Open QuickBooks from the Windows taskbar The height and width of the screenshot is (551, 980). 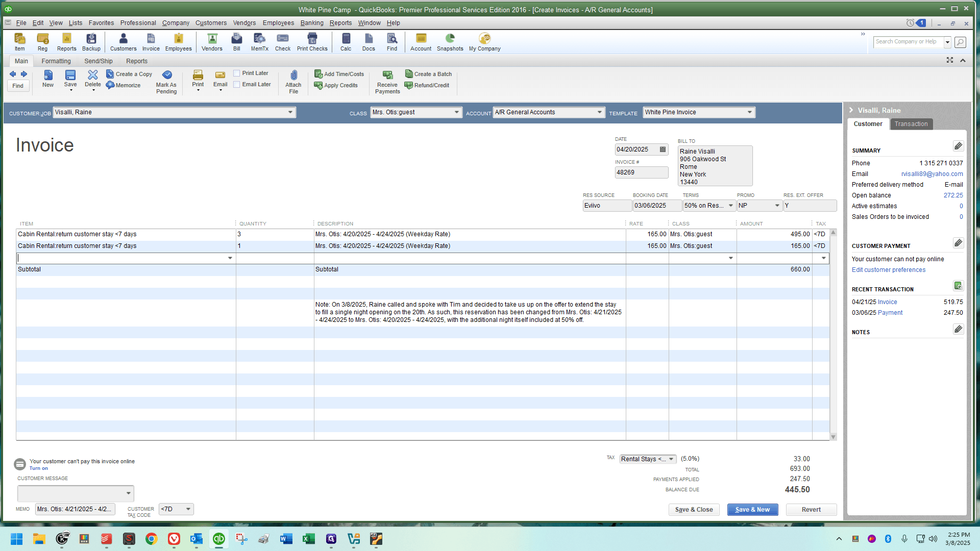pyautogui.click(x=219, y=539)
